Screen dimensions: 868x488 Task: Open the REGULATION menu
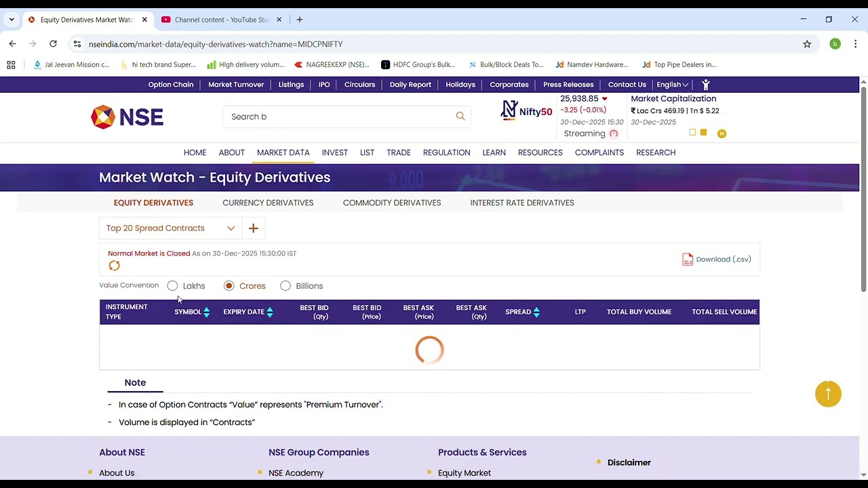point(446,152)
